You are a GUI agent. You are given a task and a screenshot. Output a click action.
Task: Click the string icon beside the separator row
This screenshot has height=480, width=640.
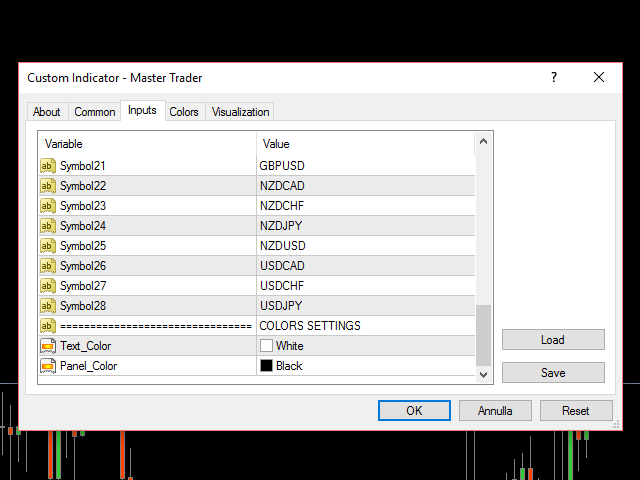pos(48,326)
